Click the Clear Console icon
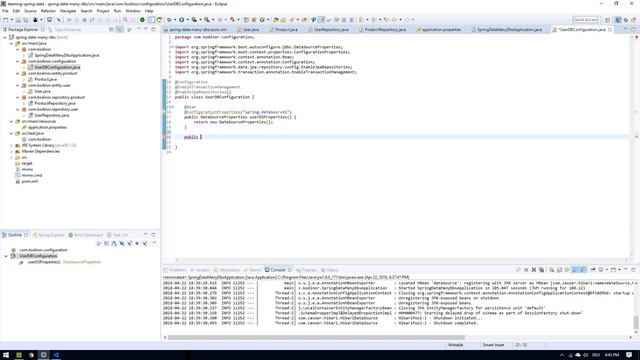Viewport: 640px width, 360px height. pyautogui.click(x=551, y=270)
